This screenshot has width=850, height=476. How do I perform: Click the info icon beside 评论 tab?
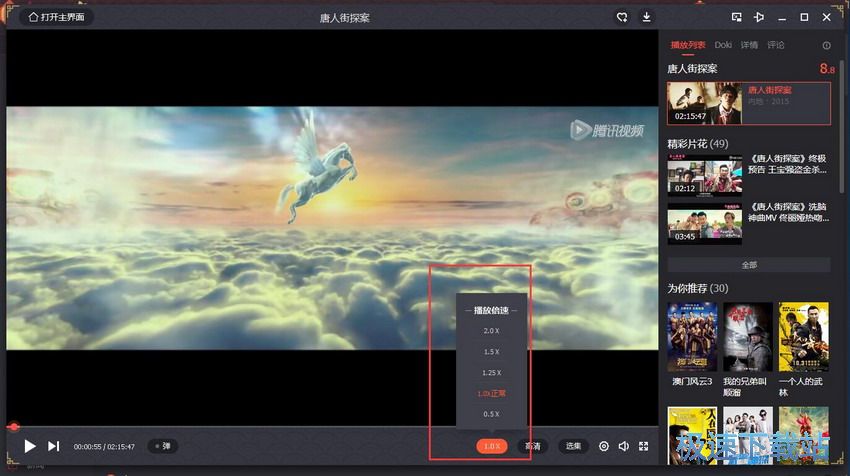826,46
